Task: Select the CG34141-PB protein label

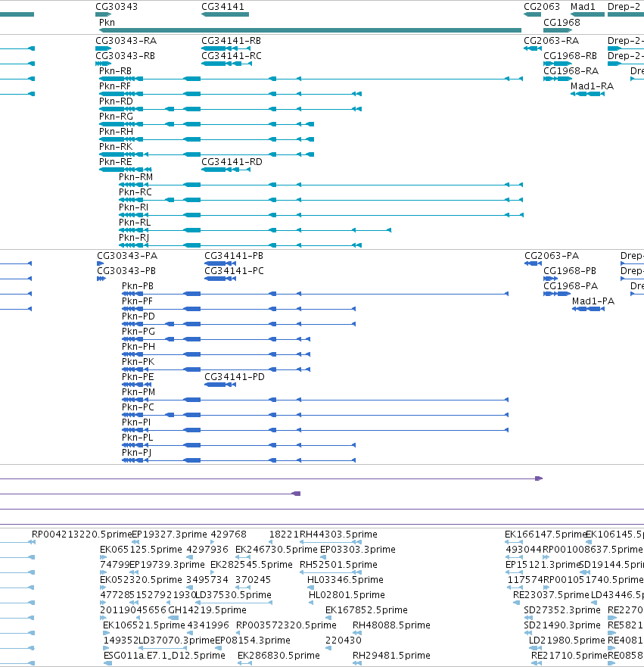Action: tap(234, 256)
